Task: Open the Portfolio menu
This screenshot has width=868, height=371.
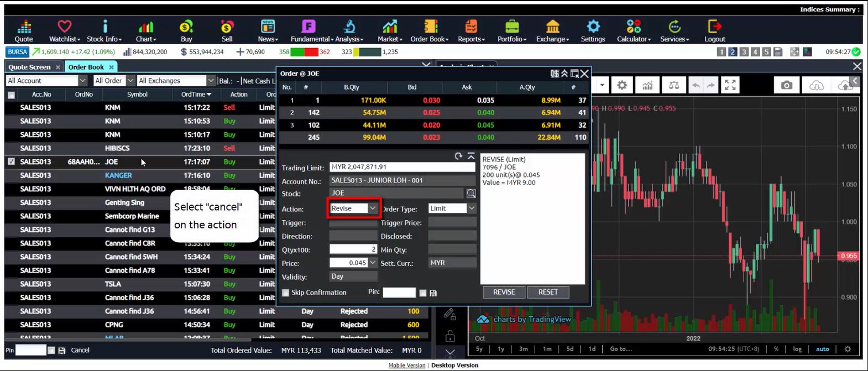Action: click(512, 31)
